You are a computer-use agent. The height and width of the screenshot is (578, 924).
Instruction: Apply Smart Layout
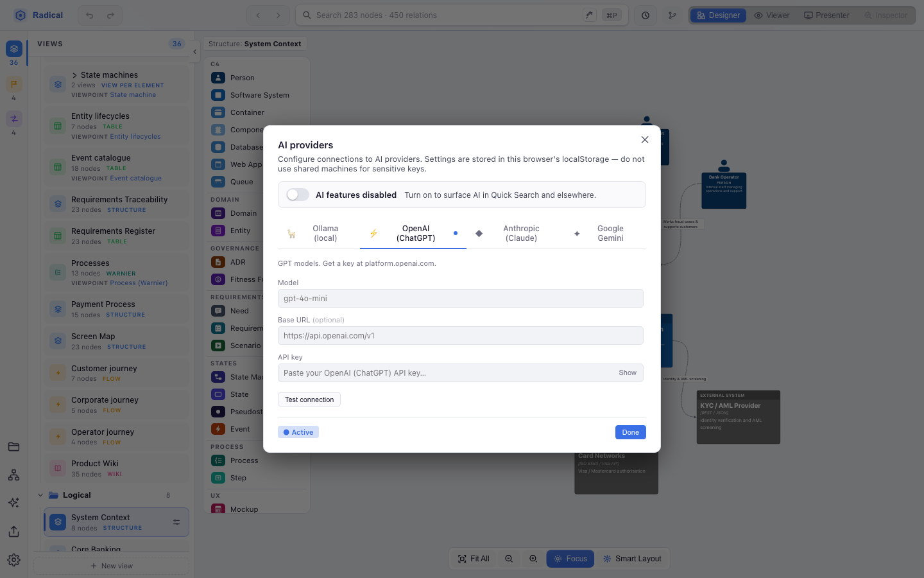click(x=632, y=559)
